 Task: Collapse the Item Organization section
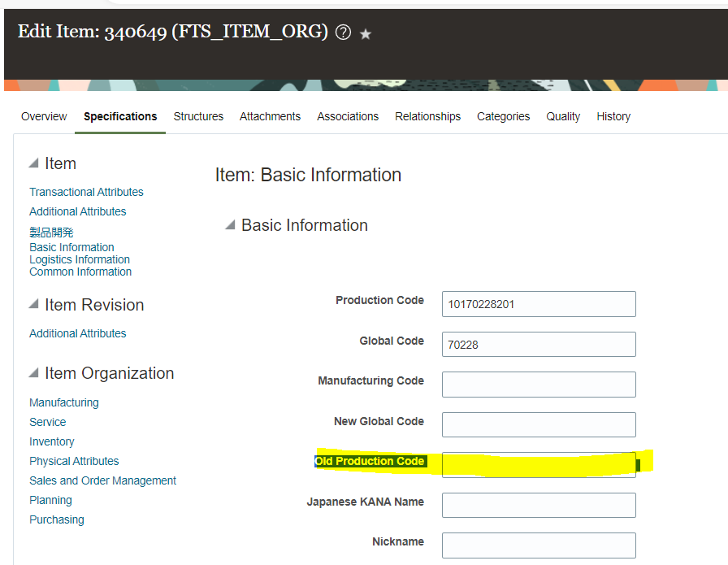(x=35, y=373)
